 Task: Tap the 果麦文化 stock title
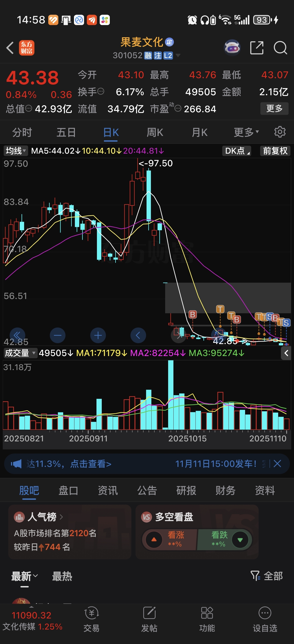pos(141,42)
